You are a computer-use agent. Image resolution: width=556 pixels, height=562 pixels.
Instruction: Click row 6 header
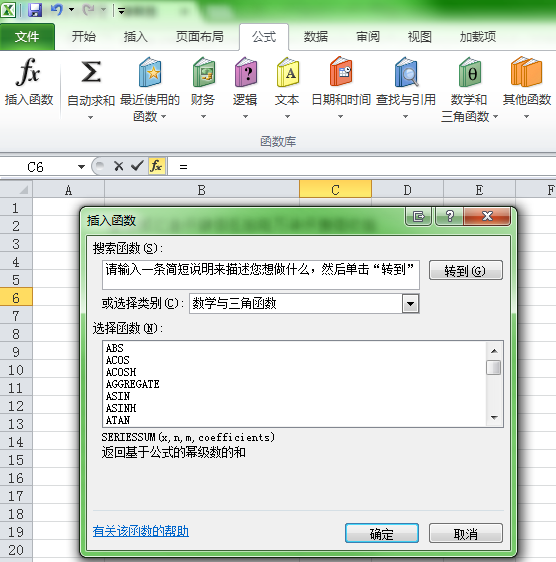(16, 297)
